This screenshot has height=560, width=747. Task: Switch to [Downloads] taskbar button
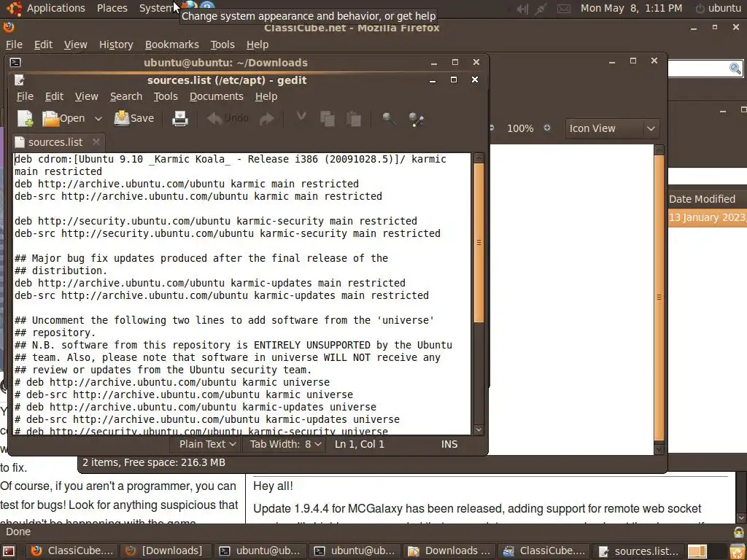166,551
